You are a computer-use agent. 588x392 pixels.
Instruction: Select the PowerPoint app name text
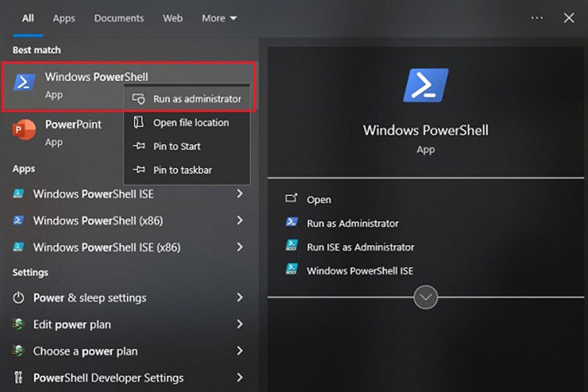pos(73,124)
